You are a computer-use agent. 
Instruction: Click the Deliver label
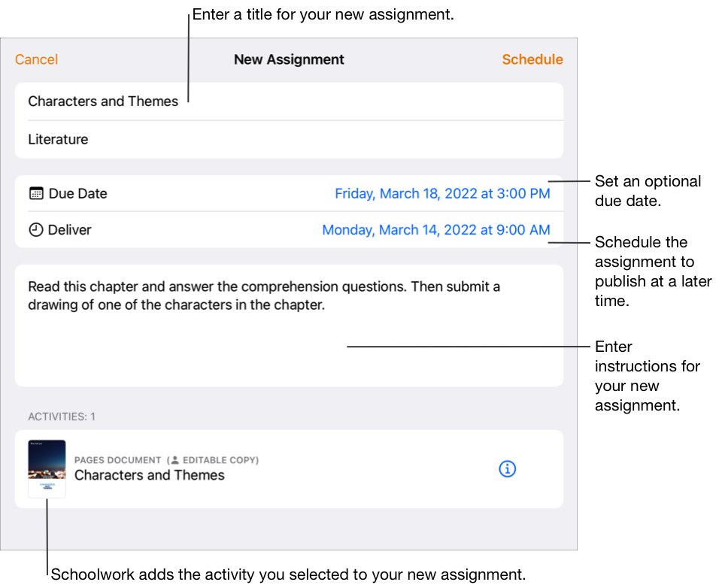click(x=69, y=230)
